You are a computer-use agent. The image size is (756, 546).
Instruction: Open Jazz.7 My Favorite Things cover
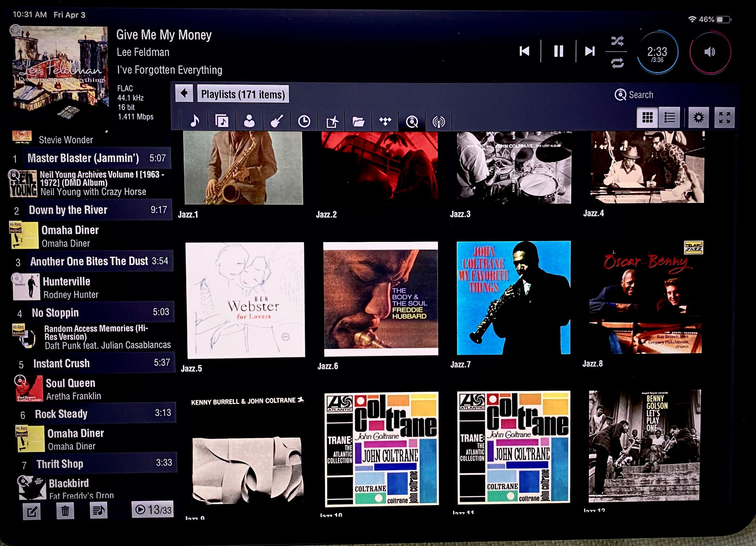(513, 298)
